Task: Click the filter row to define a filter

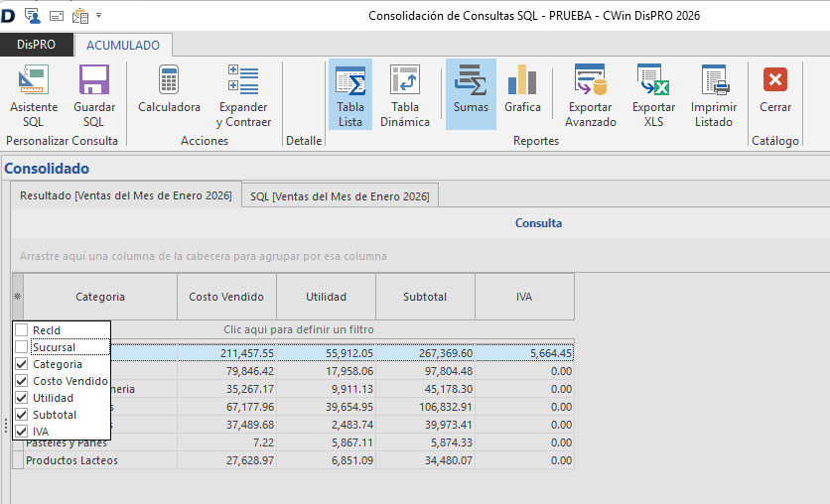Action: click(298, 329)
